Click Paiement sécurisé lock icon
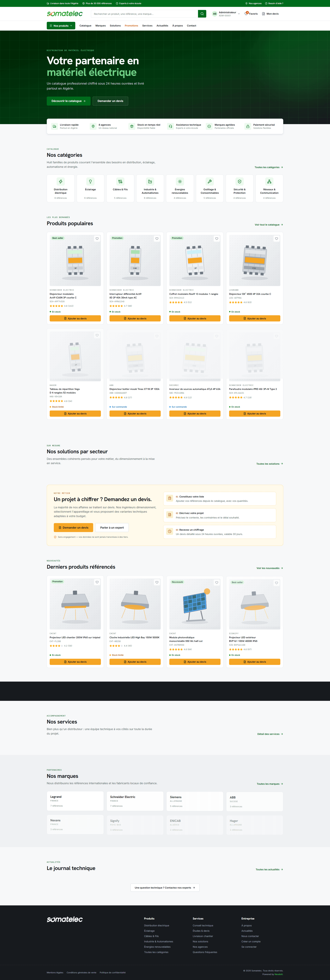Screen dimensions: 330x980 click(x=248, y=126)
